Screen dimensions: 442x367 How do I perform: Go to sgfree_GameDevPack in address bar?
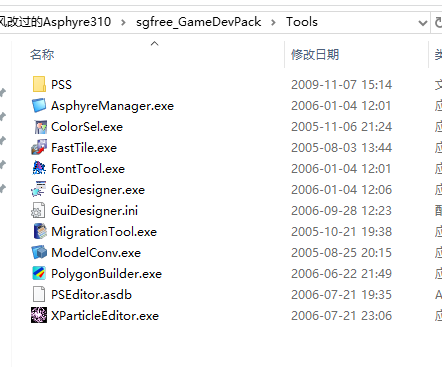click(199, 22)
